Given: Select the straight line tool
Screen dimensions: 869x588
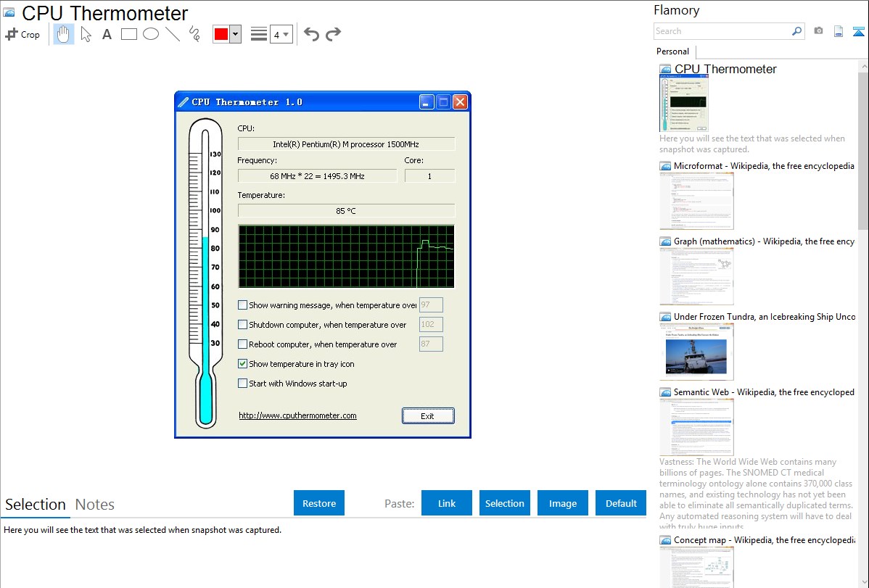Looking at the screenshot, I should [x=172, y=34].
